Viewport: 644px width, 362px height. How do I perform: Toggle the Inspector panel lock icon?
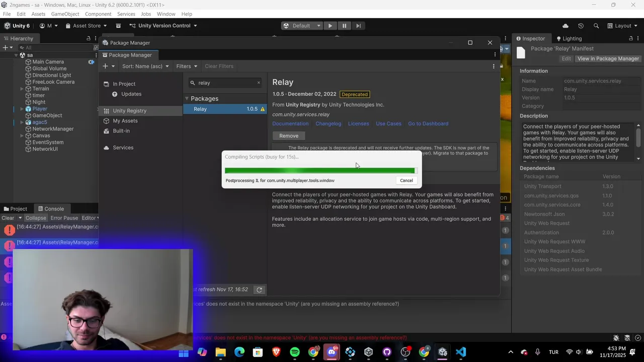click(x=631, y=39)
